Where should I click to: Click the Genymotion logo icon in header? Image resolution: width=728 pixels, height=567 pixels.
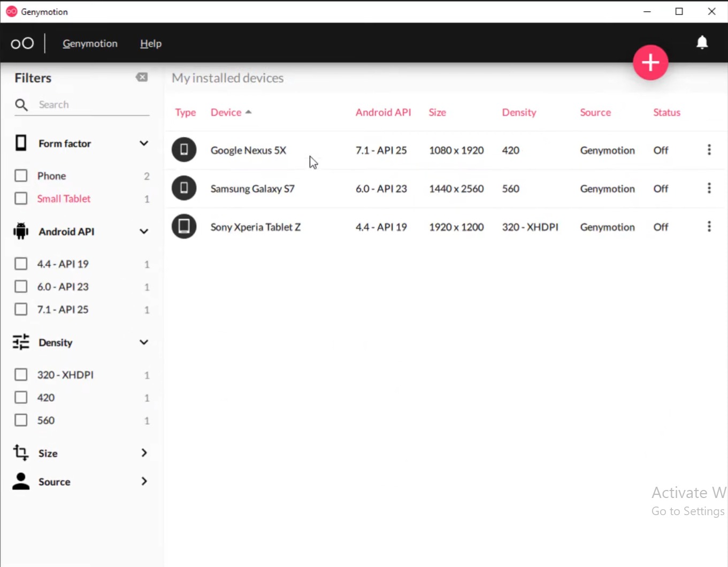[x=22, y=43]
